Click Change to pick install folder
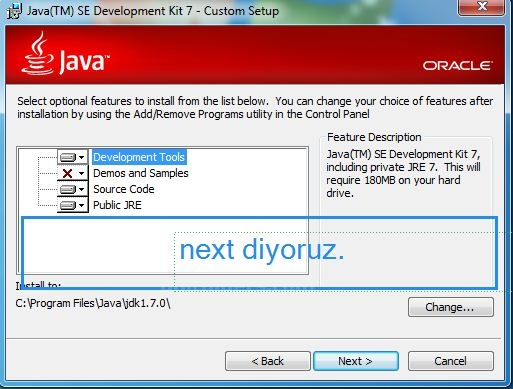This screenshot has height=389, width=513. (451, 307)
